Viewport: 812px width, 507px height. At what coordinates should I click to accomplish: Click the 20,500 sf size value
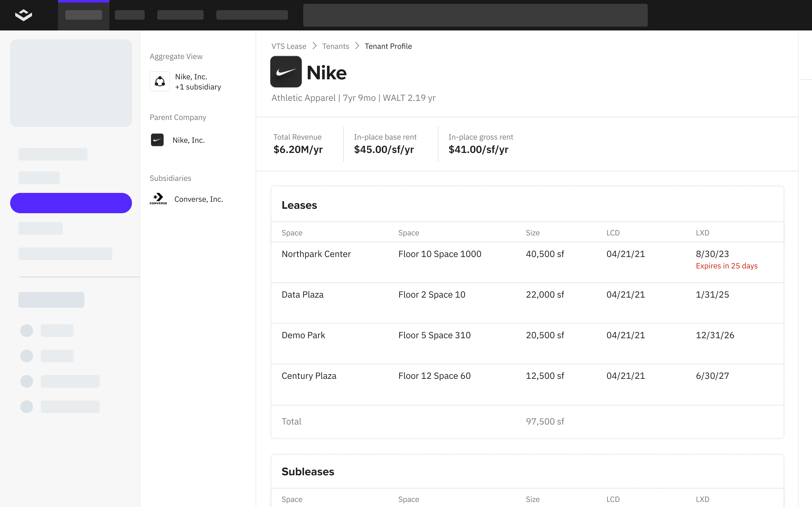(545, 335)
